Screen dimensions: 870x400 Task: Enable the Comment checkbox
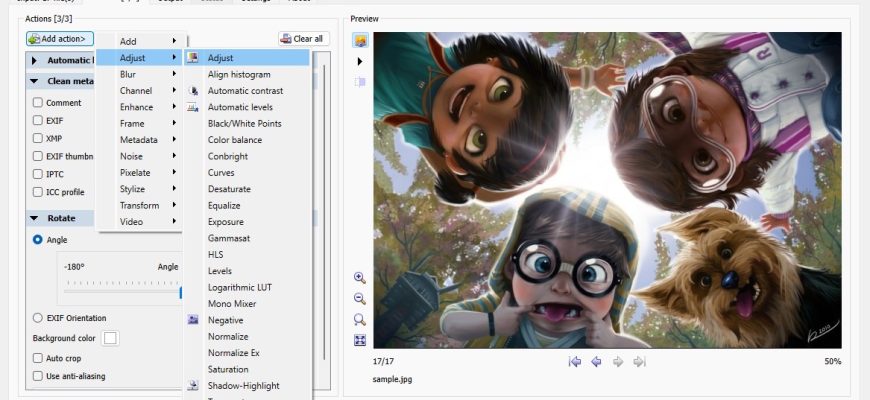click(x=38, y=103)
